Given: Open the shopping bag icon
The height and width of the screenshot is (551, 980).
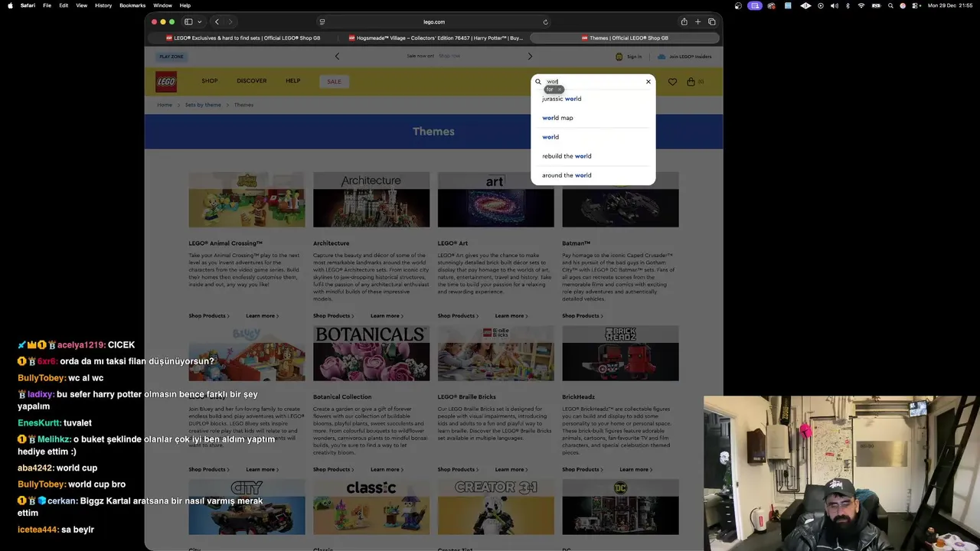Looking at the screenshot, I should click(691, 82).
